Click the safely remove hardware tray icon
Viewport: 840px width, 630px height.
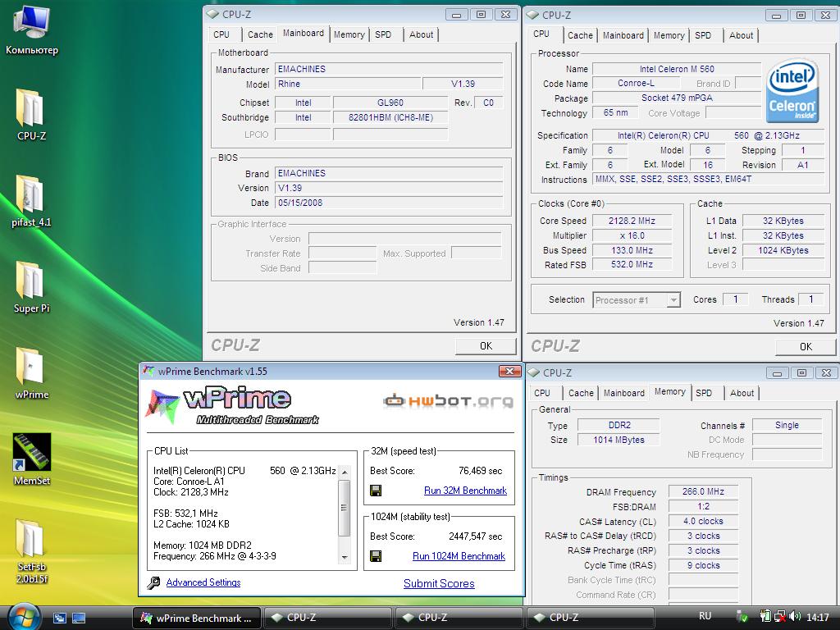(742, 617)
